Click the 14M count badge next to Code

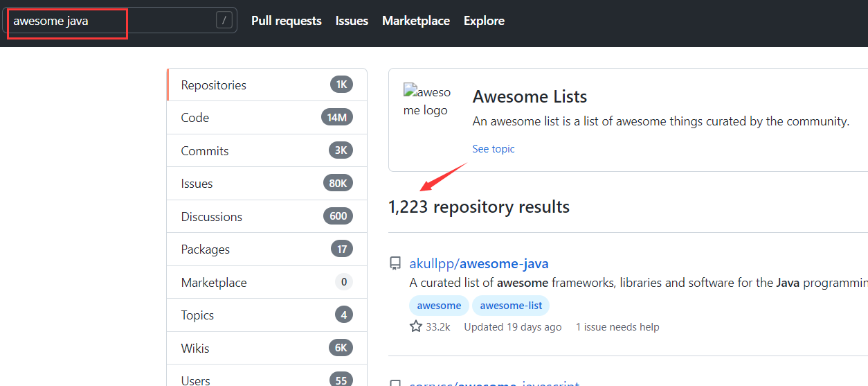click(x=337, y=117)
